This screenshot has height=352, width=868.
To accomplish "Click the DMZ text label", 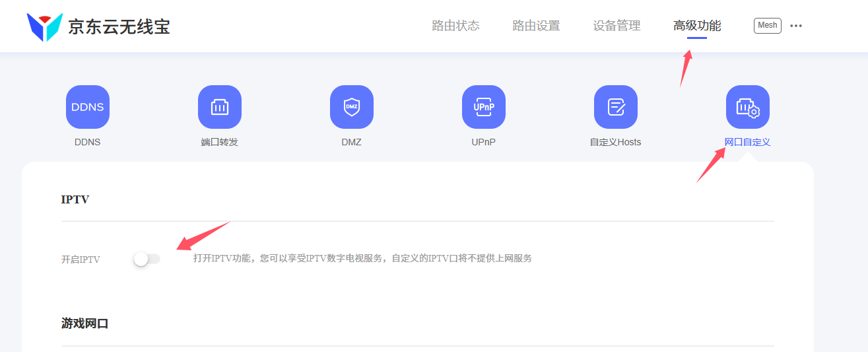I will pyautogui.click(x=352, y=142).
